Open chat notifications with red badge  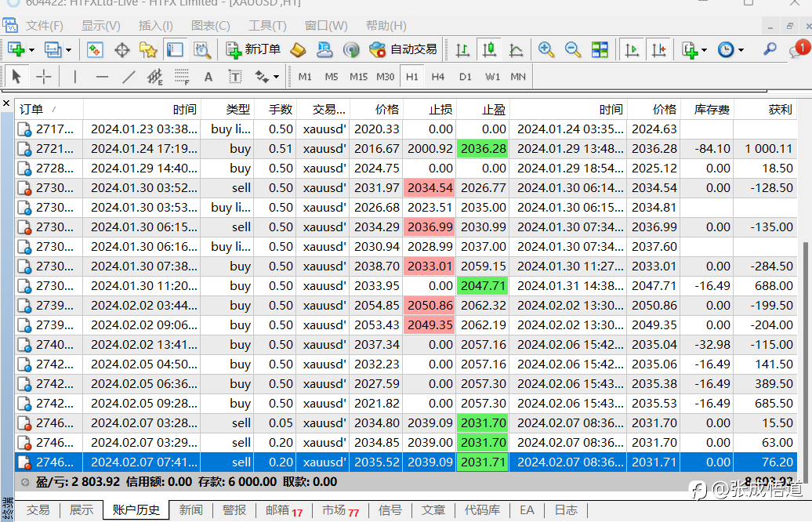(x=799, y=49)
